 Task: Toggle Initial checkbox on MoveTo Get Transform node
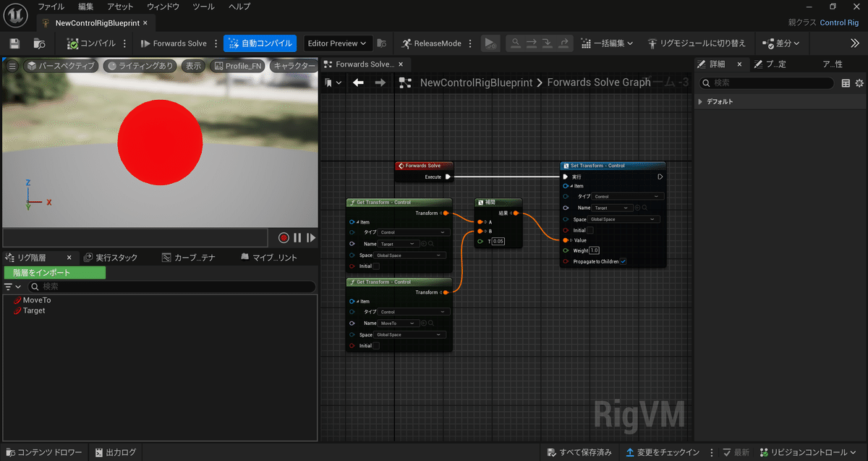[375, 346]
